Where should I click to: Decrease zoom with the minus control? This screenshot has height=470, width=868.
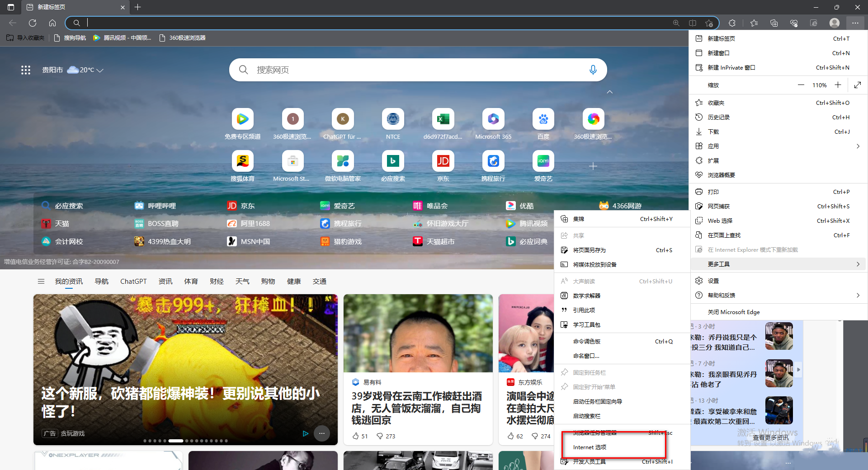pyautogui.click(x=801, y=85)
